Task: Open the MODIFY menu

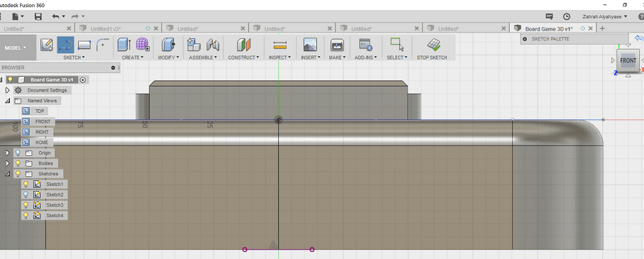Action: tap(168, 57)
